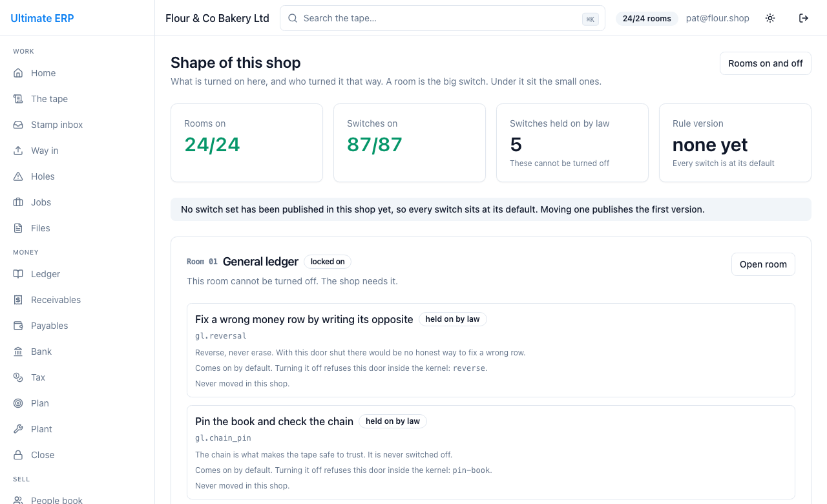The width and height of the screenshot is (827, 504).
Task: Click the 24/24 rooms badge
Action: tap(647, 19)
